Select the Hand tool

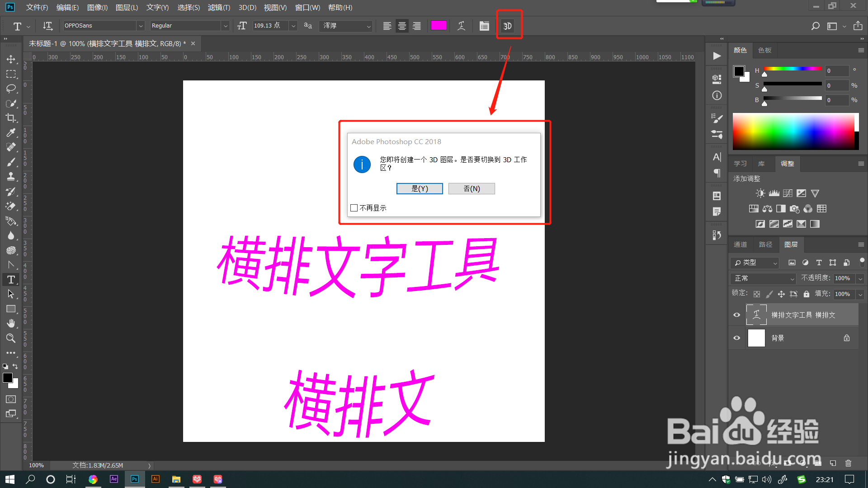point(11,323)
